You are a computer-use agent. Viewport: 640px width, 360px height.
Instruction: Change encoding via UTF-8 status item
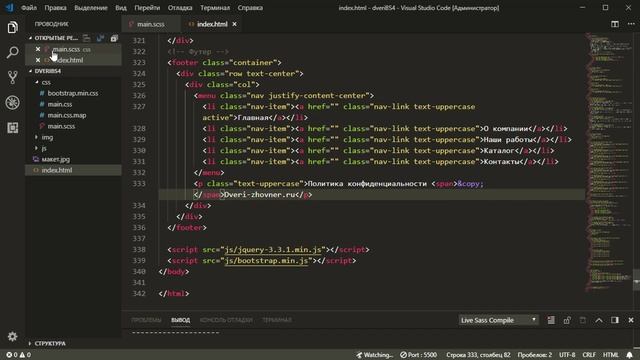pyautogui.click(x=567, y=355)
